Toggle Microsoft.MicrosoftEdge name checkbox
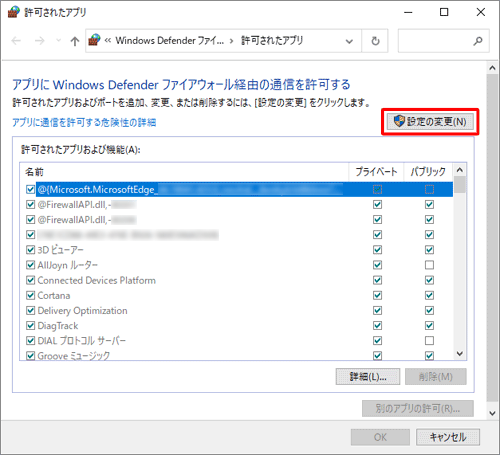 (x=30, y=189)
